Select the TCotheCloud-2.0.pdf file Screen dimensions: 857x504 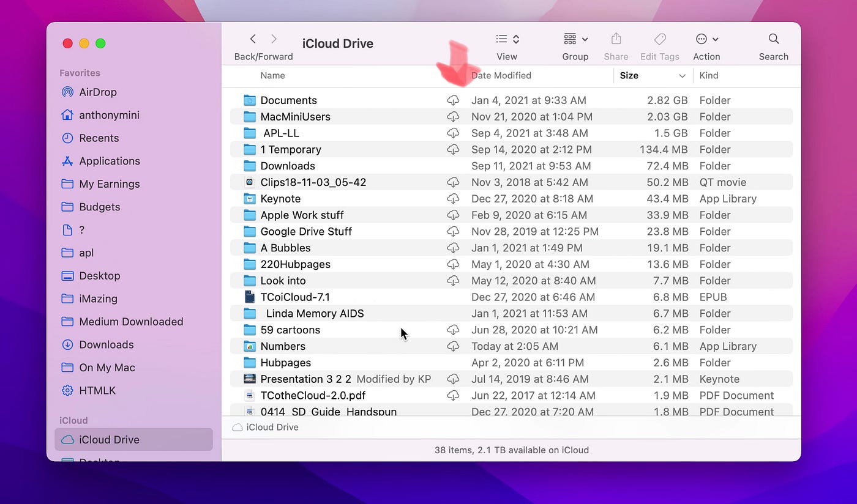(x=511, y=396)
